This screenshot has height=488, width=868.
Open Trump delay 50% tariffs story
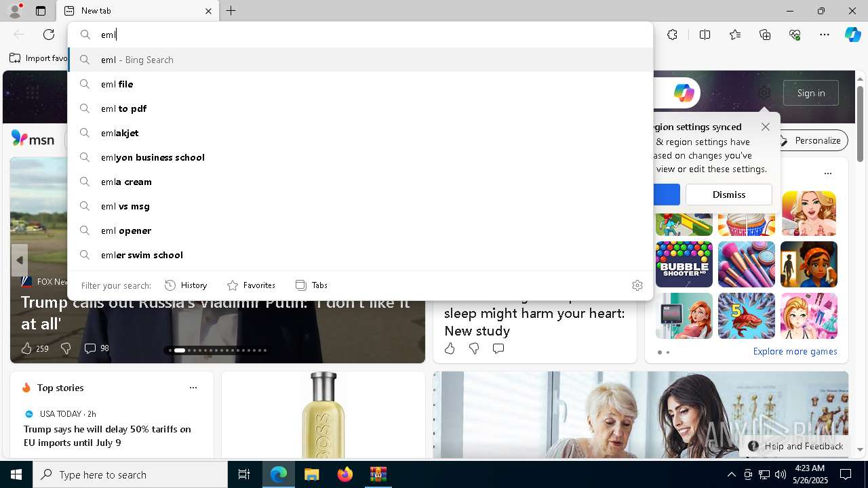pyautogui.click(x=107, y=436)
